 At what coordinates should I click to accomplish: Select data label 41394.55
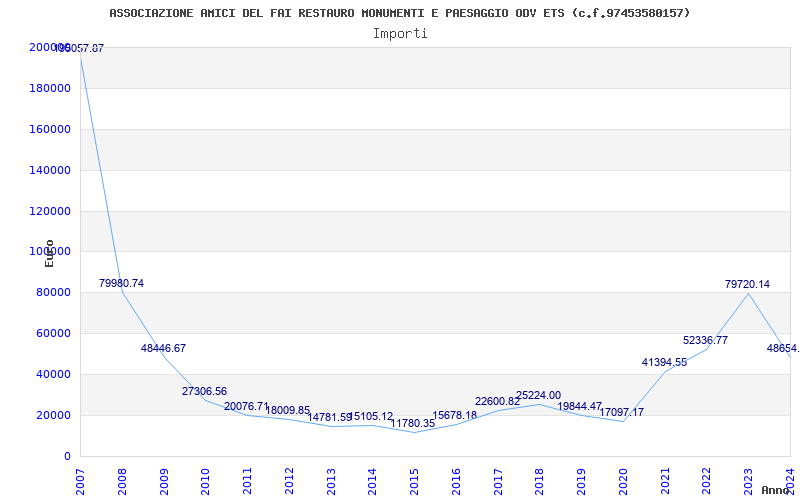pos(664,363)
